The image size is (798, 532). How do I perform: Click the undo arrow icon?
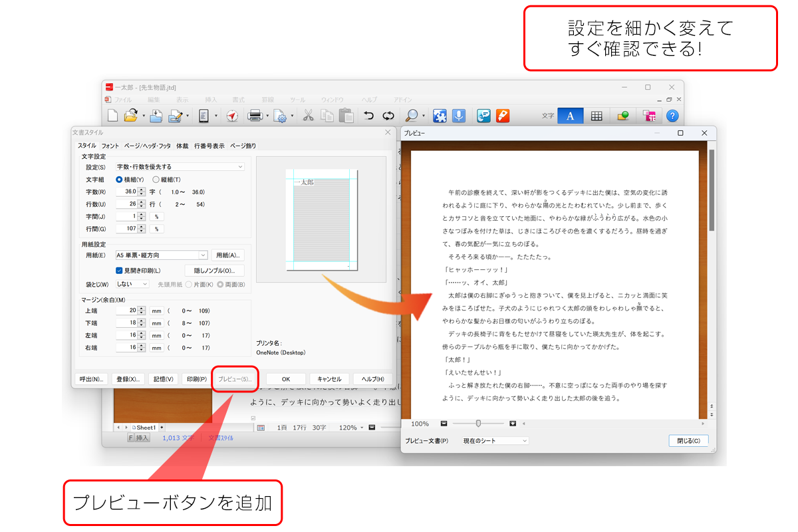[x=368, y=116]
